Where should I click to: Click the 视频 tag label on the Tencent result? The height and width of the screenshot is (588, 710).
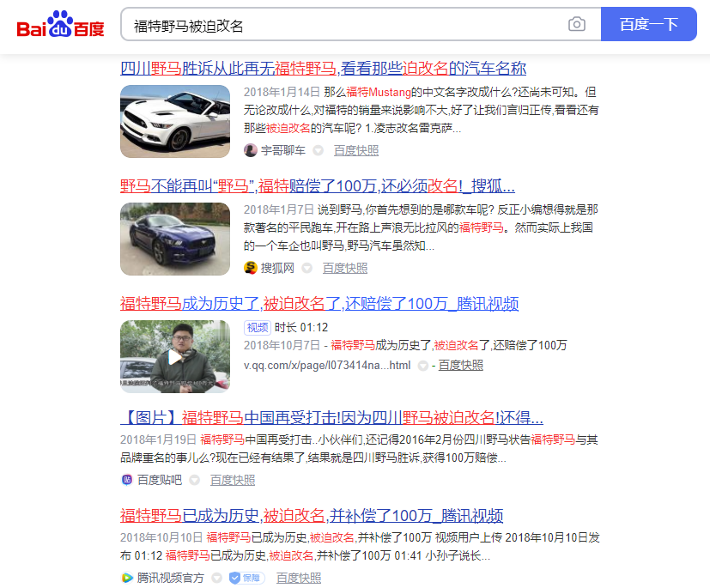255,327
